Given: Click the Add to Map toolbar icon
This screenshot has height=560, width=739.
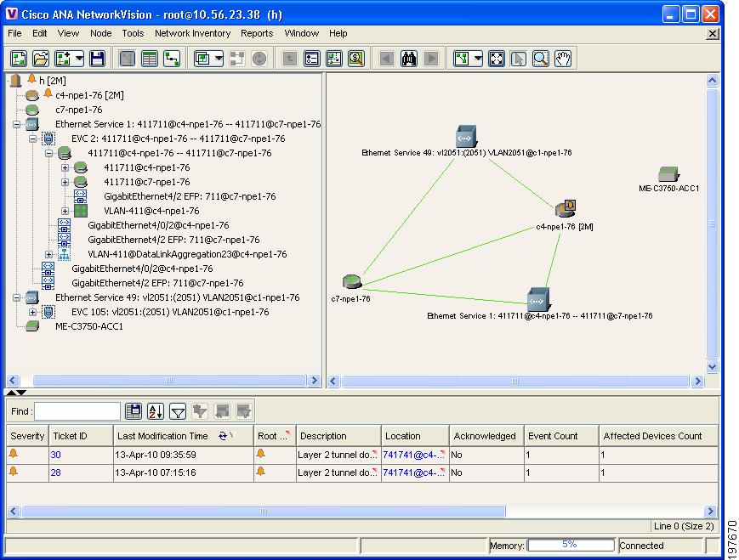Looking at the screenshot, I should pos(63,59).
